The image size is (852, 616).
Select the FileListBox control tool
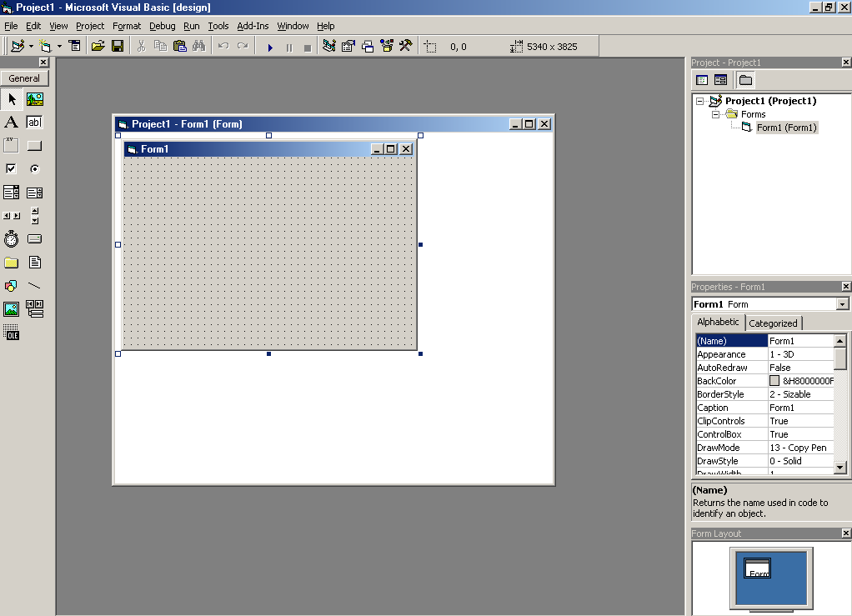coord(35,263)
